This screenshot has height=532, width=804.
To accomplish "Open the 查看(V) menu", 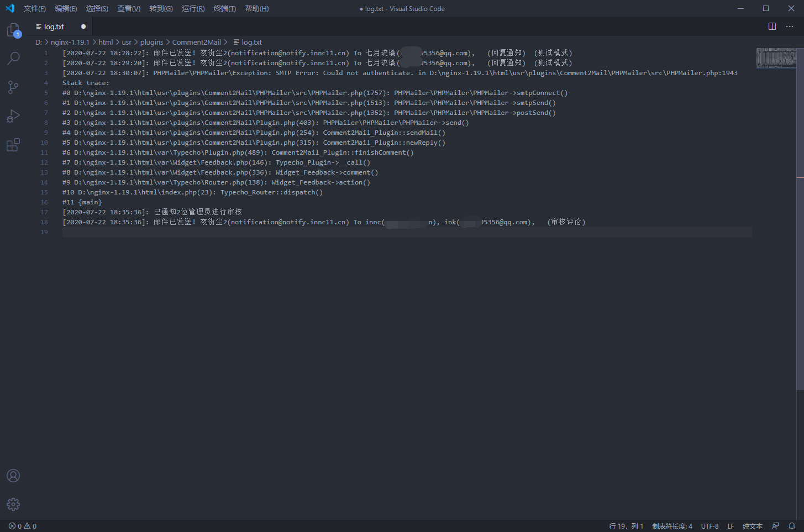I will click(129, 8).
